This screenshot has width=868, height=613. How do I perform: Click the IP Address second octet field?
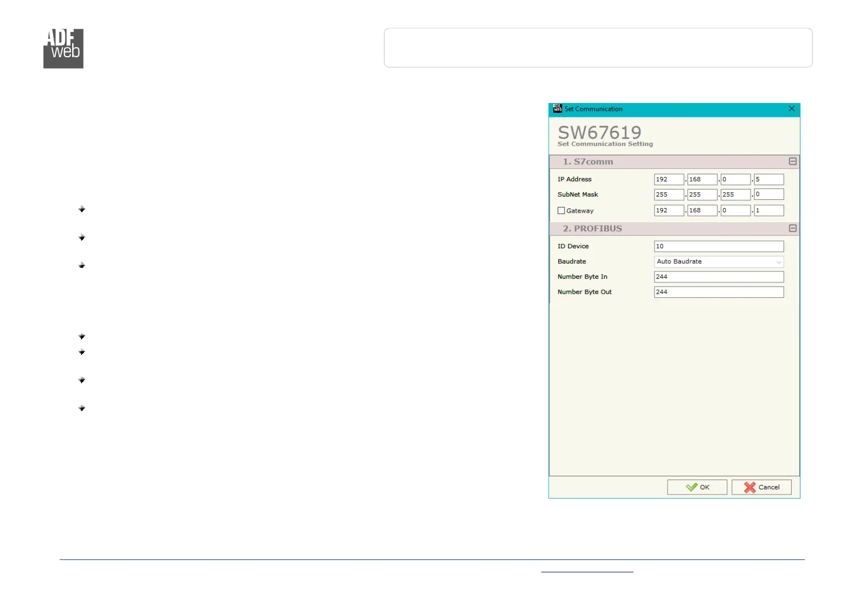point(702,179)
